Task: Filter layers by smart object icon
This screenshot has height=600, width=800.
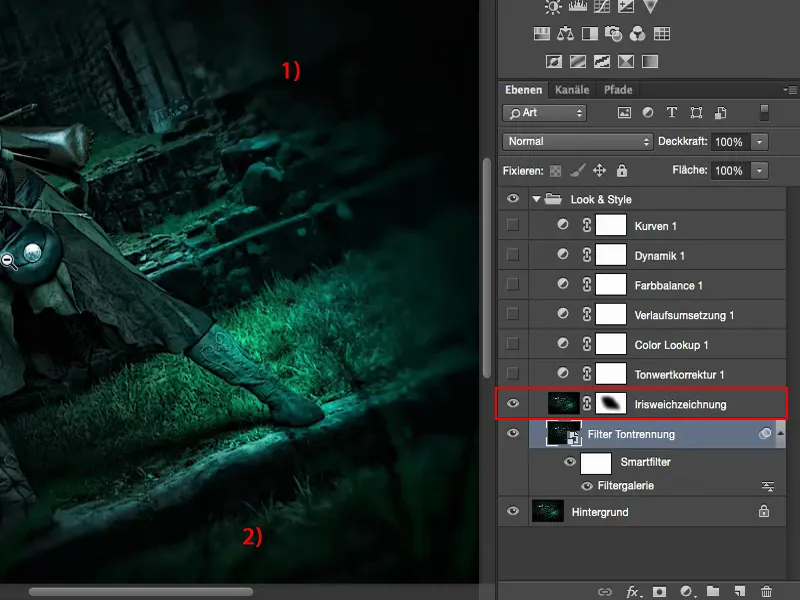Action: click(720, 113)
